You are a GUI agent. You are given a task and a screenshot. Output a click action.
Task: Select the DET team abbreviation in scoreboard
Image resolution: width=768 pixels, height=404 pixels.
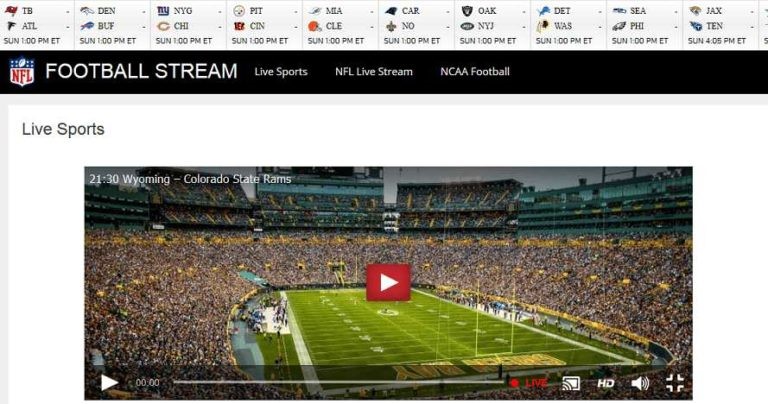coord(562,11)
